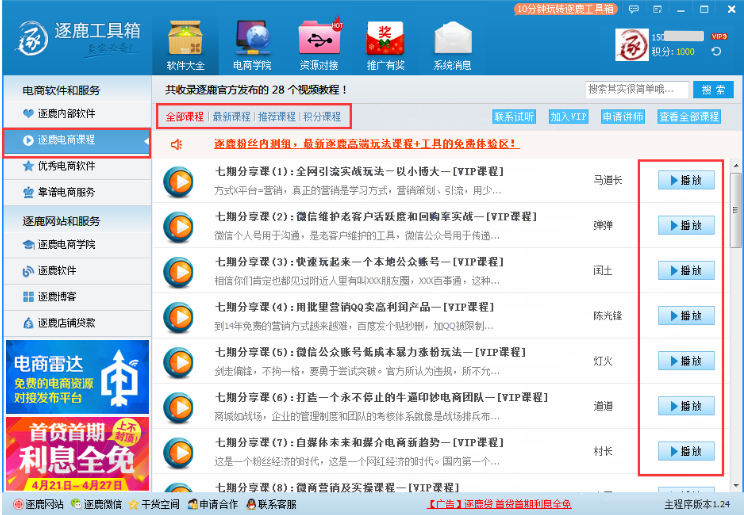Open the 逐鹿粉丝内测组 announcement link

pyautogui.click(x=366, y=143)
